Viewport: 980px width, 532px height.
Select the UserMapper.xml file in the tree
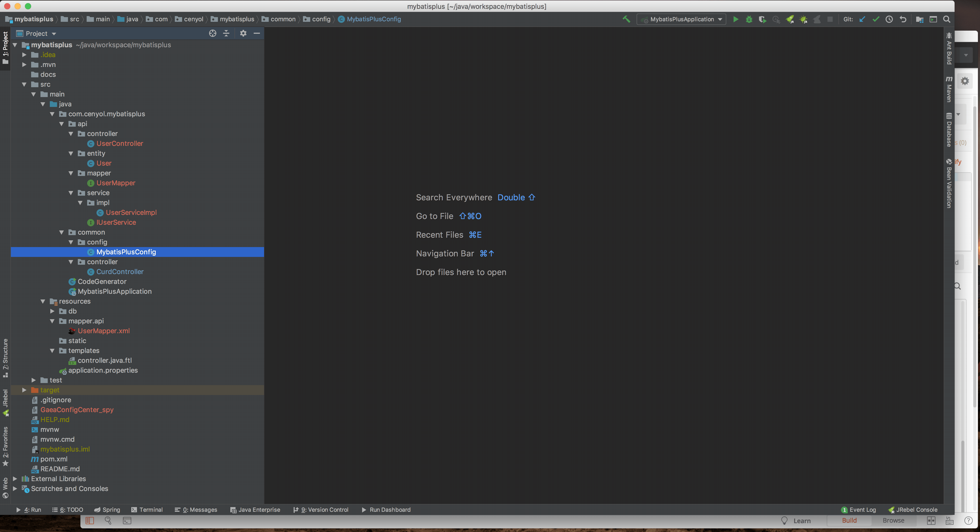click(x=103, y=331)
